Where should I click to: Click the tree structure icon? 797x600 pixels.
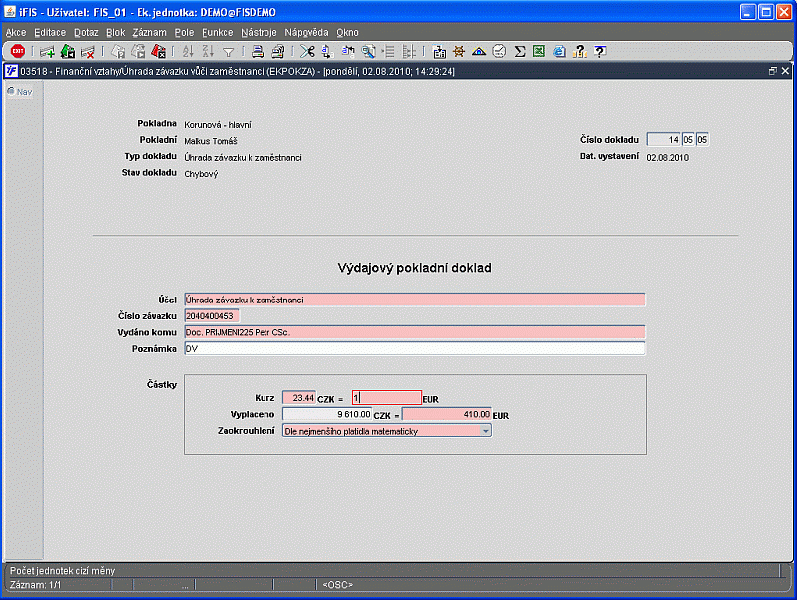(x=409, y=51)
